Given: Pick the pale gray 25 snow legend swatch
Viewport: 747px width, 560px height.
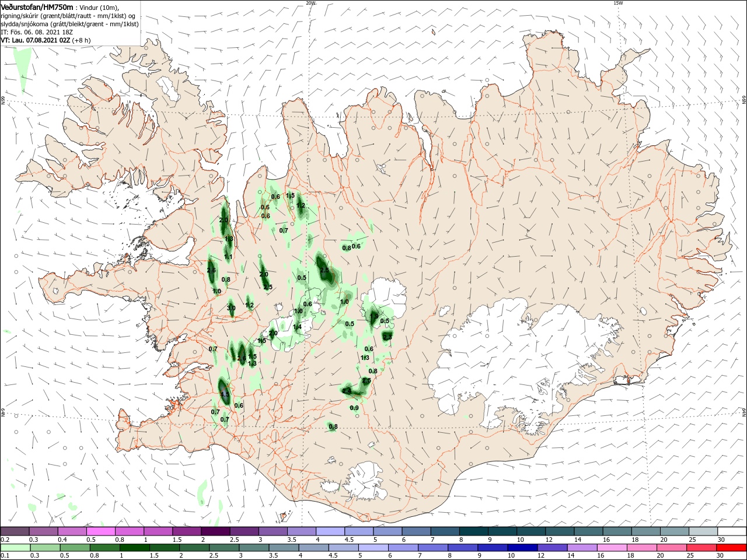Looking at the screenshot, I should [703, 531].
